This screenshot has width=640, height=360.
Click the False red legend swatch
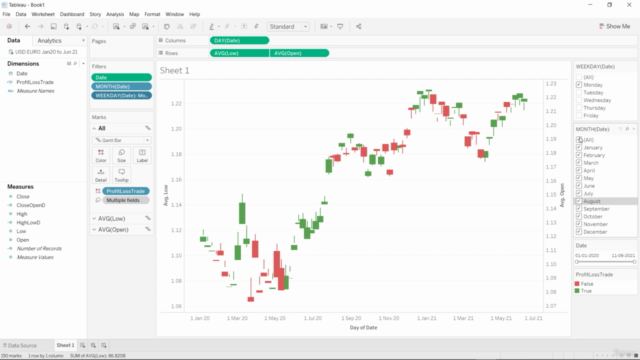(577, 284)
